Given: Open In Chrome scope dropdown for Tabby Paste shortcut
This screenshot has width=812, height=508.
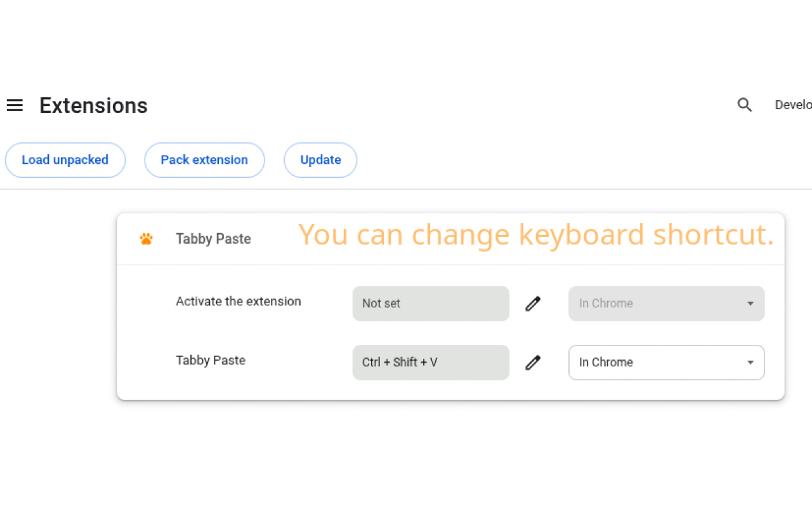Looking at the screenshot, I should [x=665, y=363].
